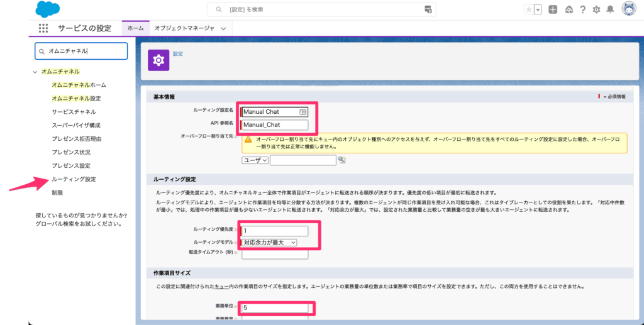Click the 転送タイムアウト (秒) field
This screenshot has width=644, height=325.
[275, 254]
